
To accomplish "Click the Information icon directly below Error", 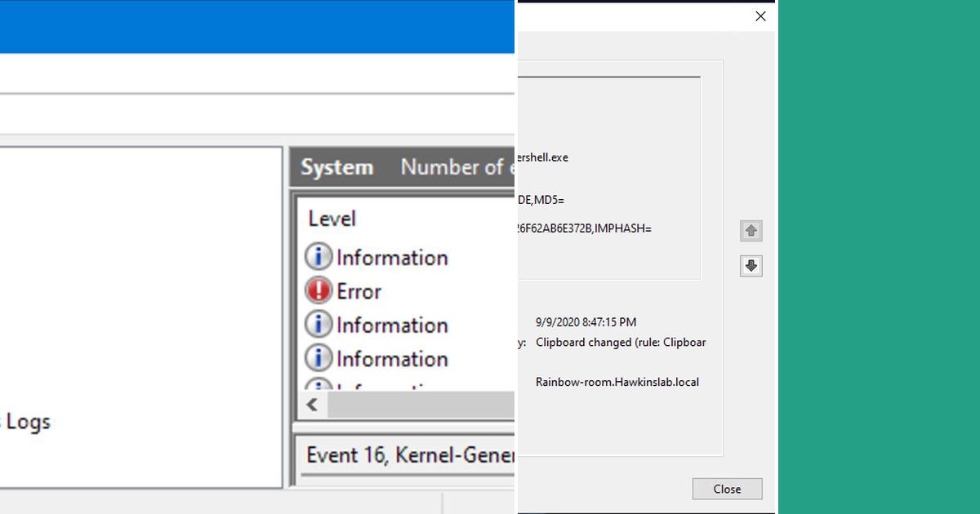I will click(318, 325).
